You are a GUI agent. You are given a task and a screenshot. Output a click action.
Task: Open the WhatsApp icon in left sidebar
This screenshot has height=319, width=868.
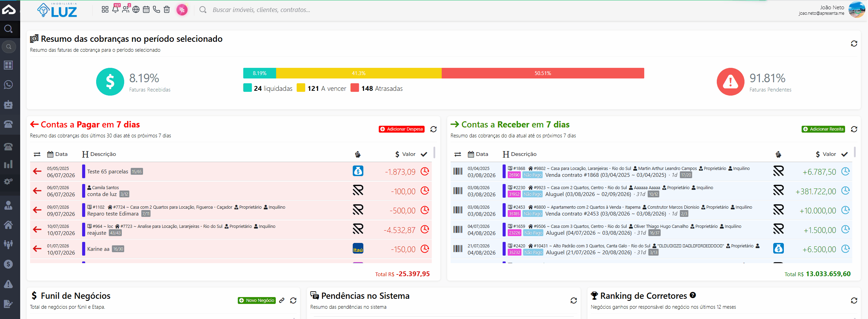(9, 84)
